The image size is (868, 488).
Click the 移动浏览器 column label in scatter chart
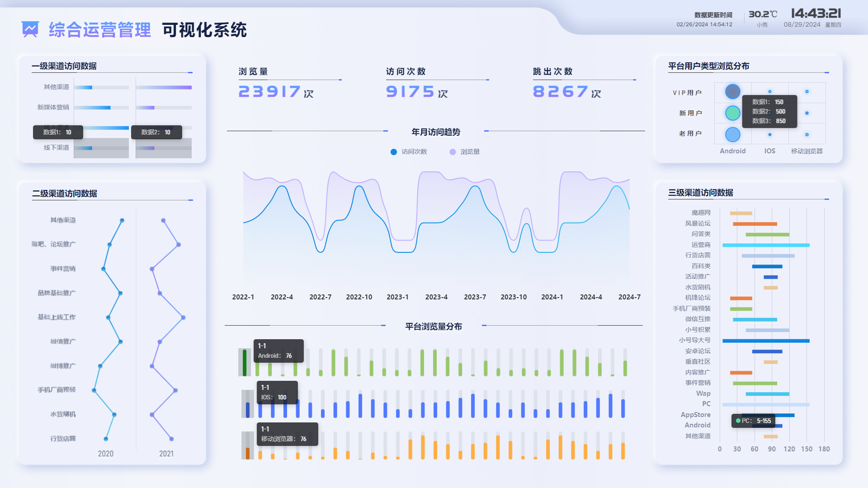click(x=807, y=151)
